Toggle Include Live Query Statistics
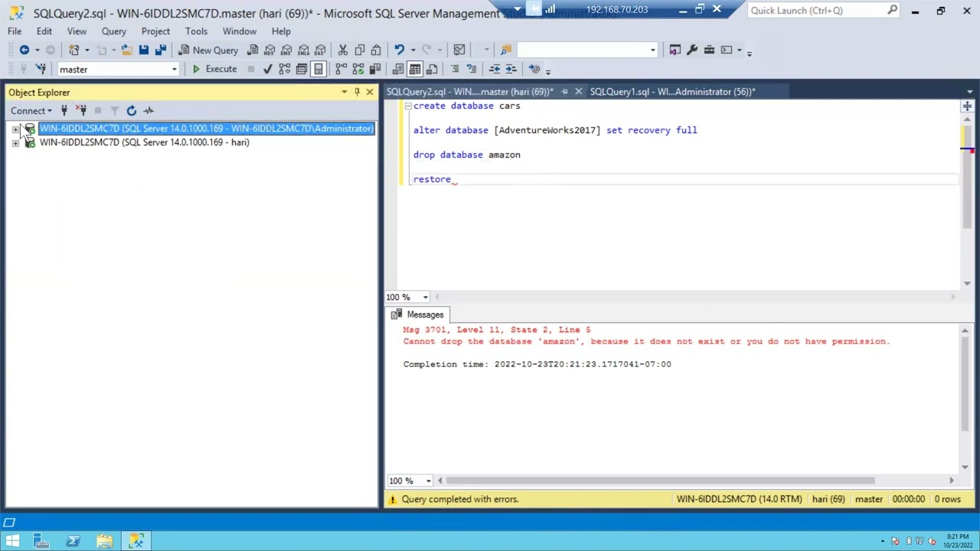 [x=358, y=69]
